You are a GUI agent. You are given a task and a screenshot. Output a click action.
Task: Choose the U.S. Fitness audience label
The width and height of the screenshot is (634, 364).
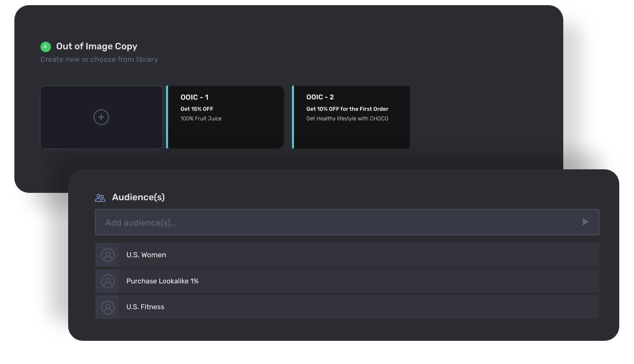coord(145,307)
